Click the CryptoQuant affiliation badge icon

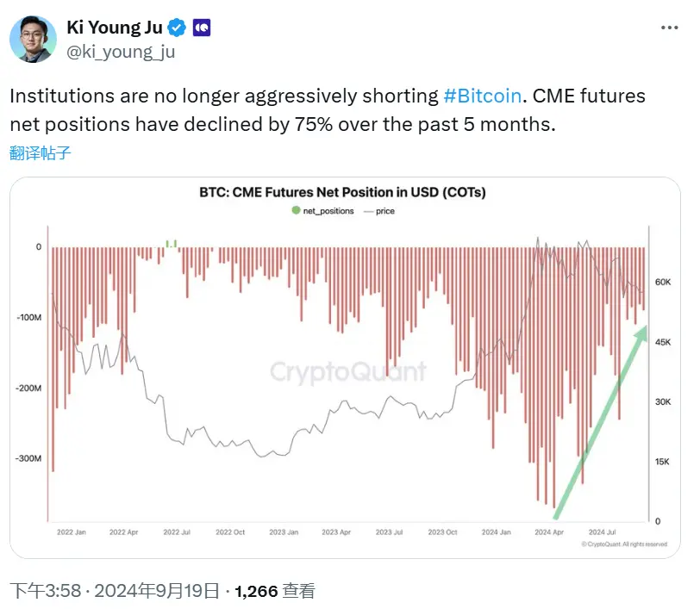pos(201,27)
